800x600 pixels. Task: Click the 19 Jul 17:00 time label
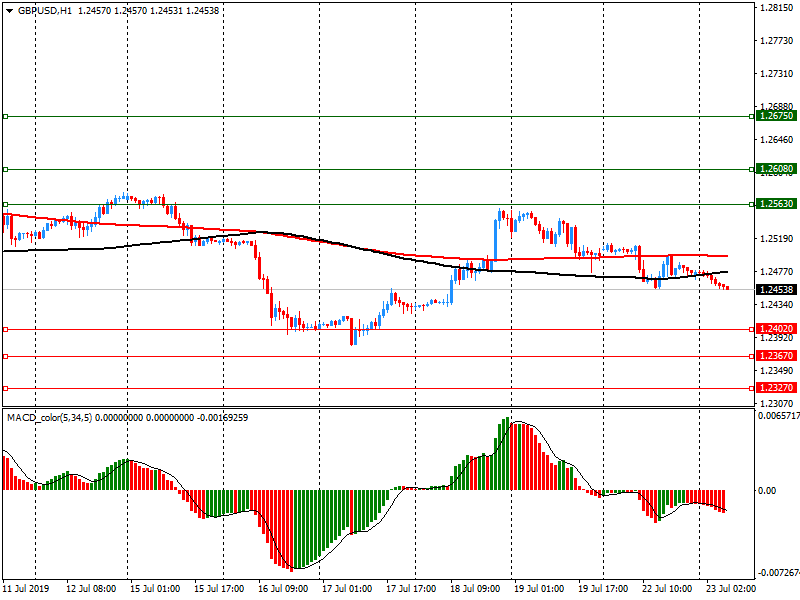[x=603, y=589]
